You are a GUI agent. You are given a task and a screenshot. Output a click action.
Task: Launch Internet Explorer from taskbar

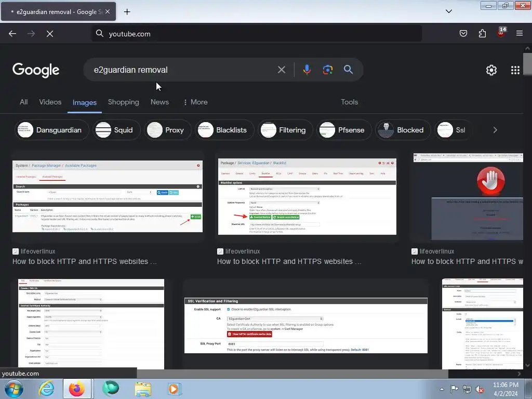click(46, 389)
